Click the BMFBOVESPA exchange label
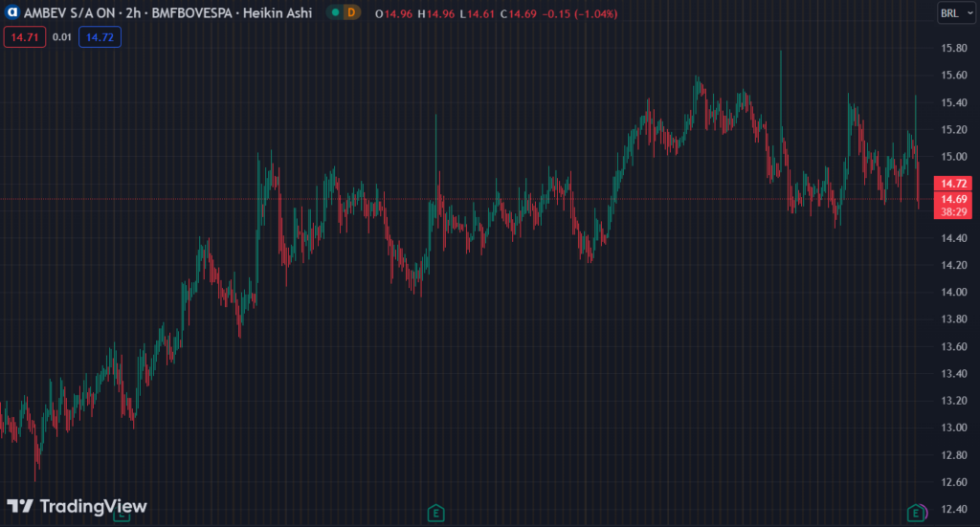 tap(191, 13)
